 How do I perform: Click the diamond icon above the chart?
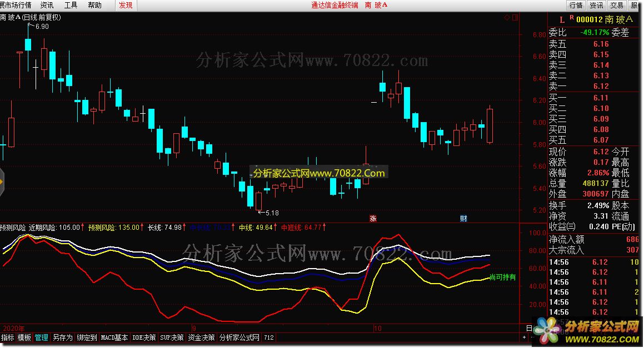pyautogui.click(x=507, y=18)
